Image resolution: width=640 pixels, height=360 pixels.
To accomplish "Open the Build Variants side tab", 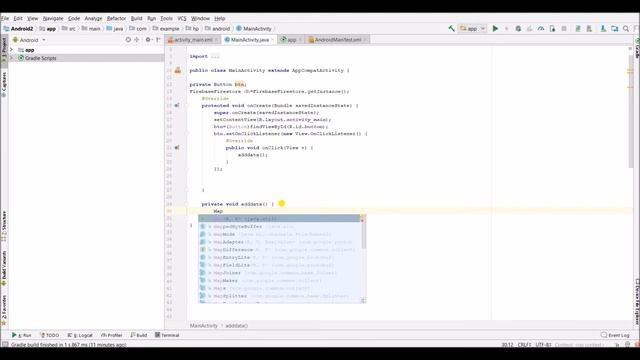I will tap(4, 268).
